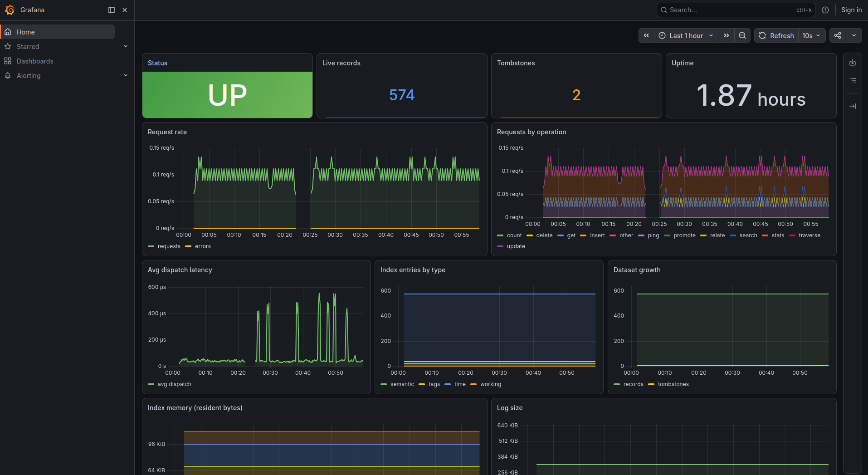Open the 10s refresh interval dropdown
868x475 pixels.
(812, 35)
